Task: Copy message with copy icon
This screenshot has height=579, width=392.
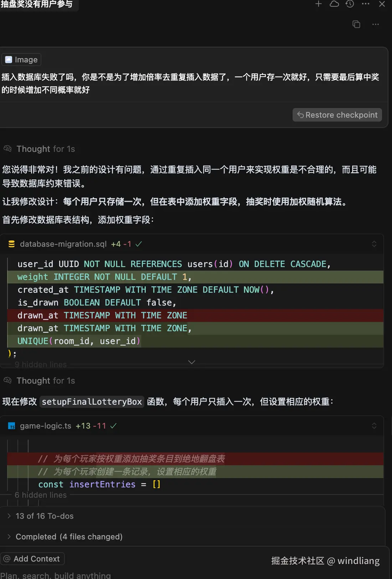Action: click(x=356, y=24)
